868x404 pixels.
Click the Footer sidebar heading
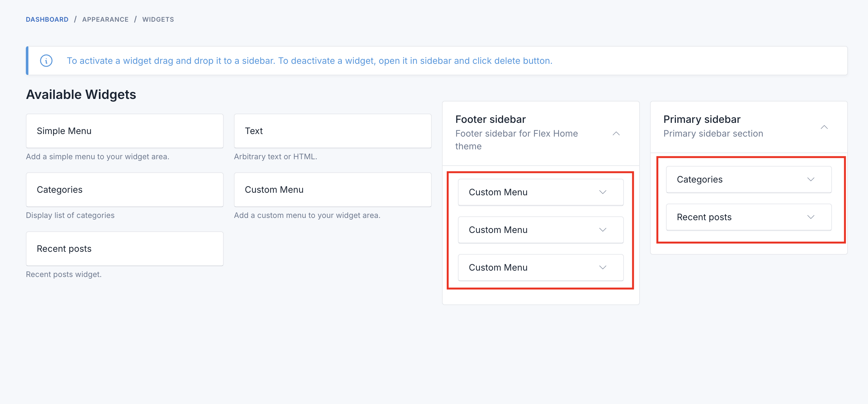(x=490, y=119)
